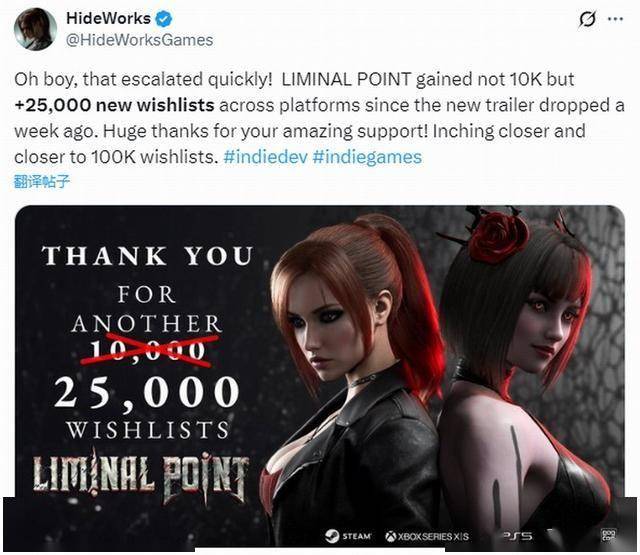640x555 pixels.
Task: Click the PS5 logo in image
Action: (x=517, y=535)
